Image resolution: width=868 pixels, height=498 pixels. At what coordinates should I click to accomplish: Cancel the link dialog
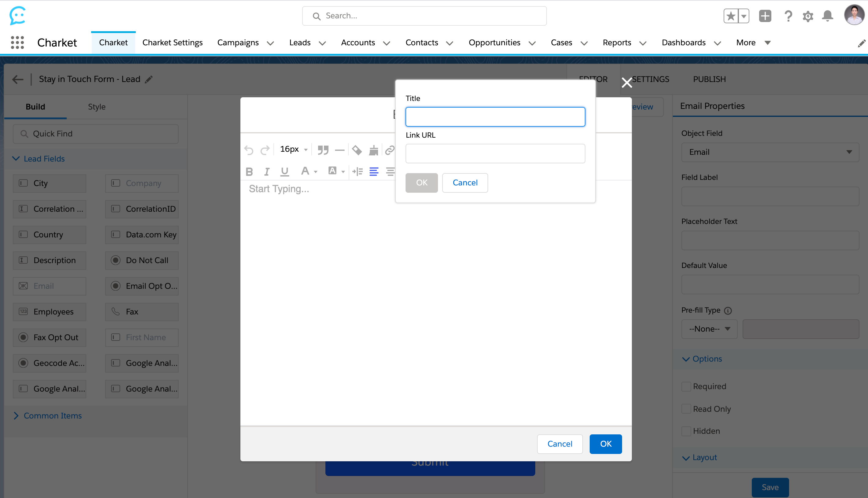click(x=465, y=183)
